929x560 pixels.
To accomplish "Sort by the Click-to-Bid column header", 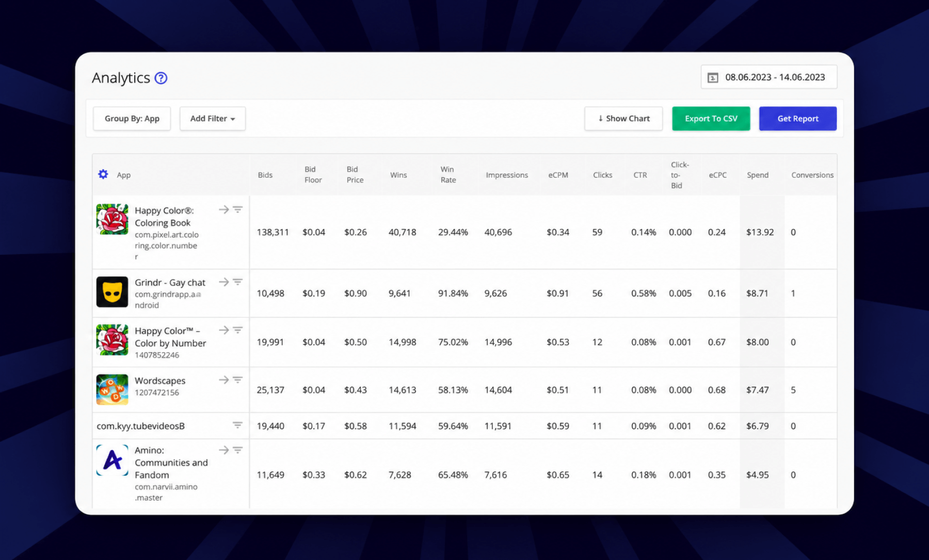I will click(679, 175).
